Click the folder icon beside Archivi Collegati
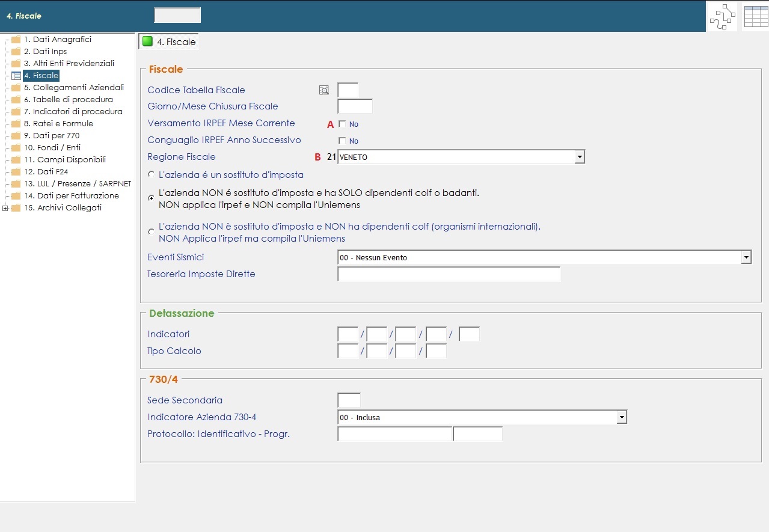The width and height of the screenshot is (769, 532). pos(16,208)
